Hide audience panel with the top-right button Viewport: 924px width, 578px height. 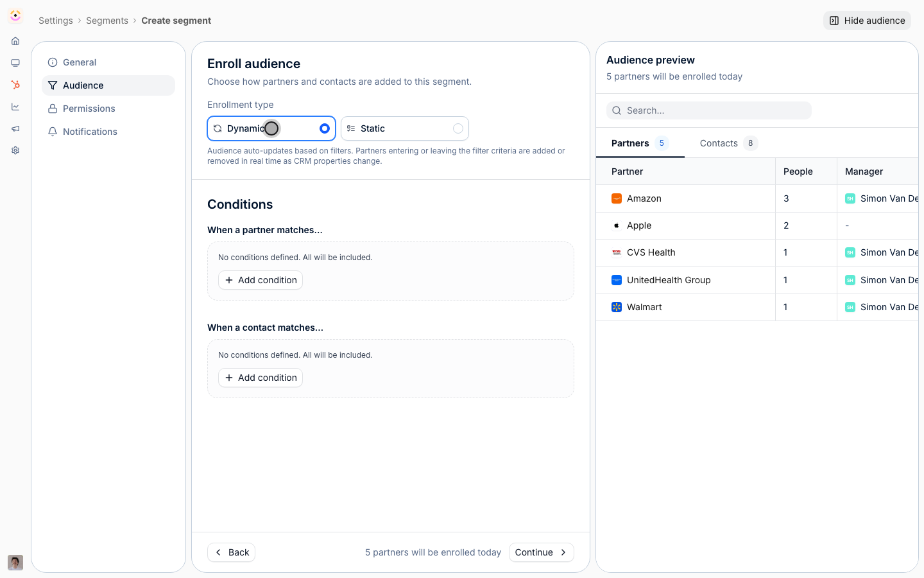[x=867, y=21]
